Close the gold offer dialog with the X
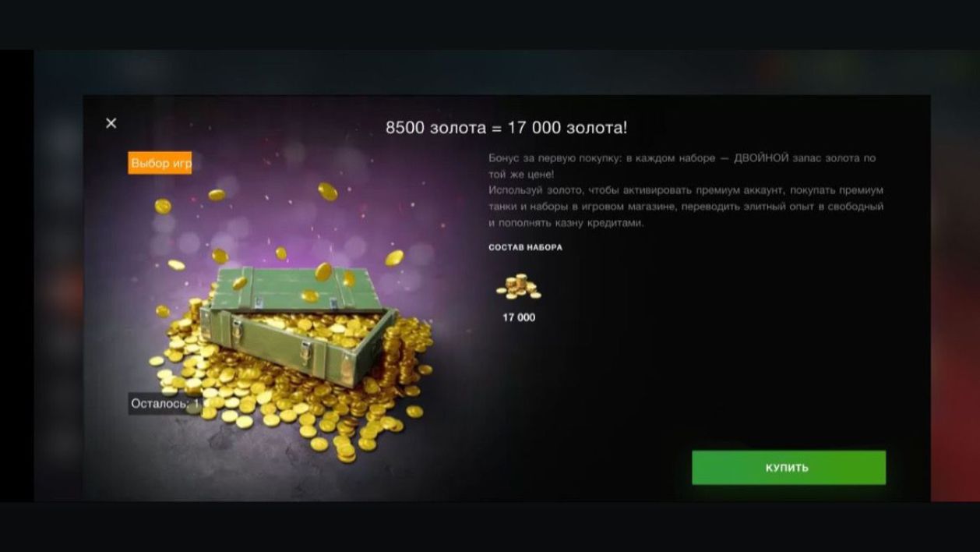 (x=111, y=123)
